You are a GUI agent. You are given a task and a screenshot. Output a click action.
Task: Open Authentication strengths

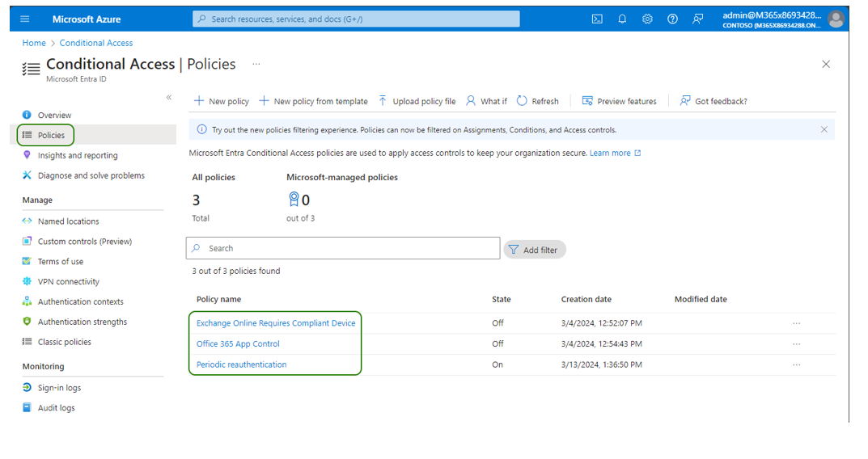point(82,322)
